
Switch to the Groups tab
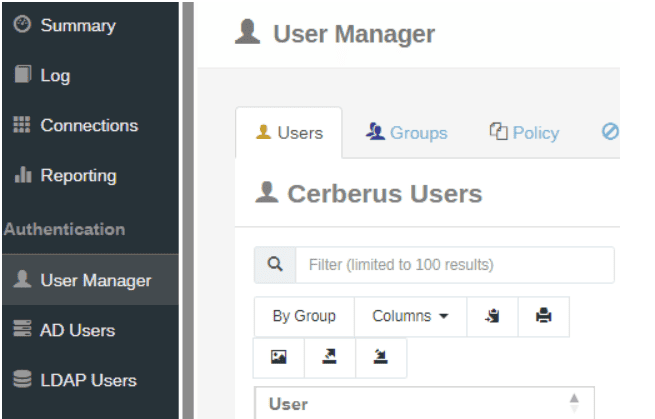pos(406,133)
